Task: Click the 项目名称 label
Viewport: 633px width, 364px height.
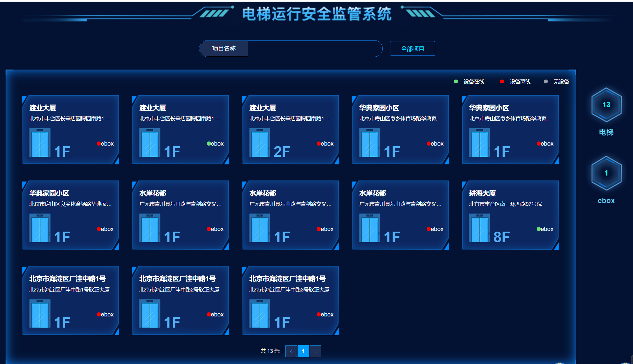Action: coord(224,48)
